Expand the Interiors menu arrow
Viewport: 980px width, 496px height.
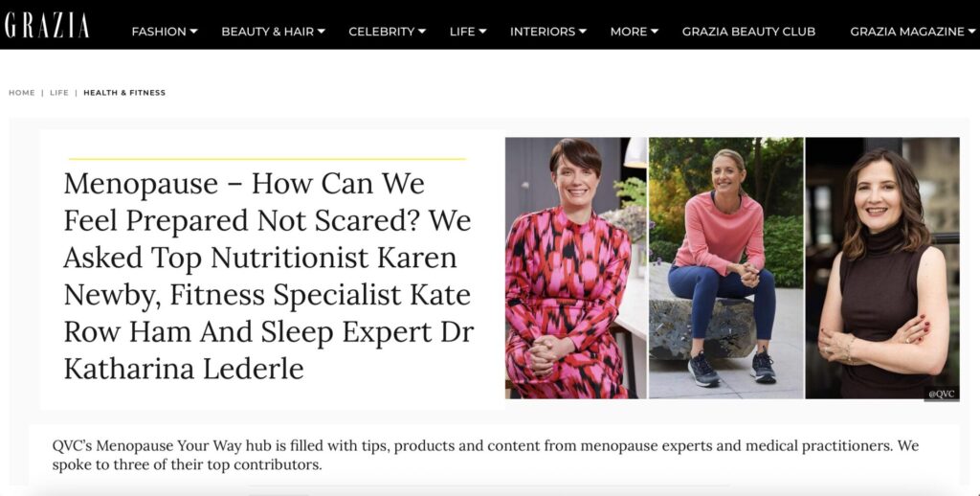pos(583,31)
